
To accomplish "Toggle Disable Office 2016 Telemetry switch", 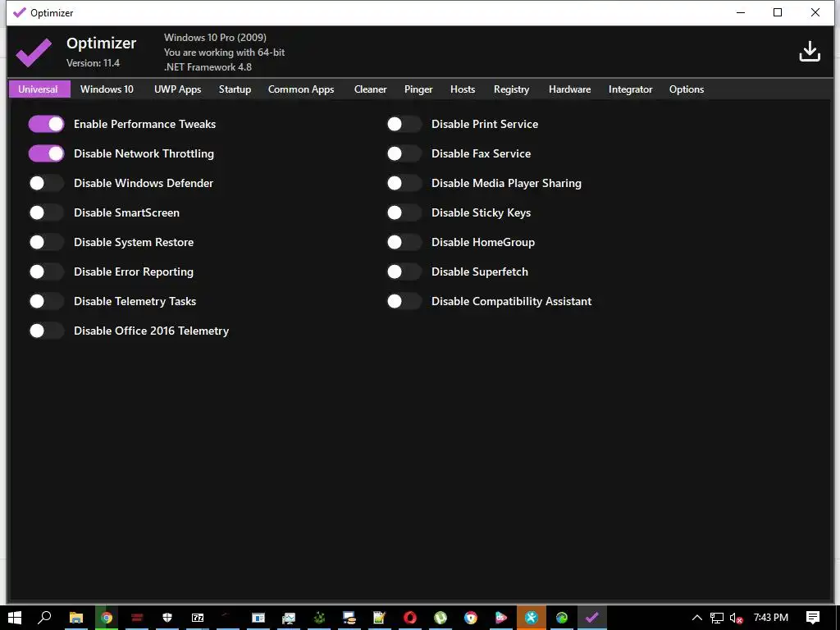I will click(x=47, y=331).
